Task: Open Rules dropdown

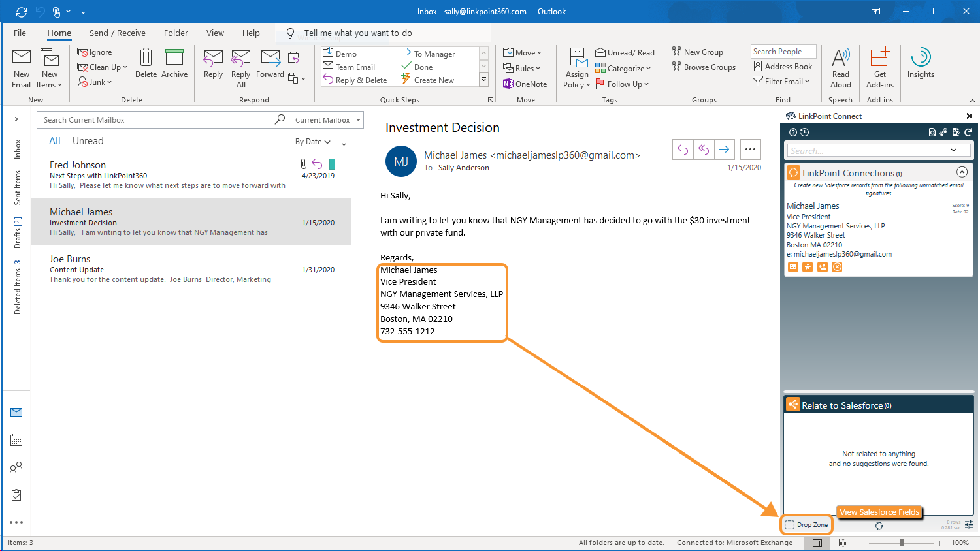Action: click(x=522, y=68)
